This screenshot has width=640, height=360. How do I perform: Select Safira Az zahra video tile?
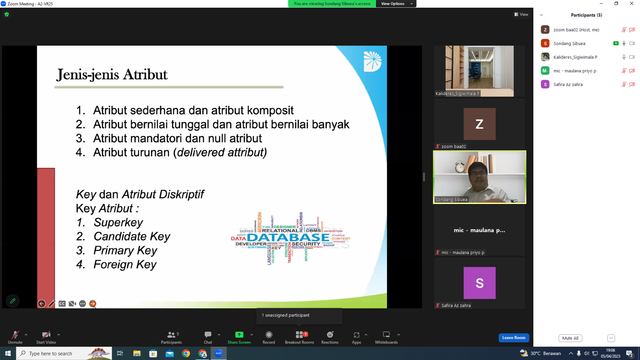point(480,283)
